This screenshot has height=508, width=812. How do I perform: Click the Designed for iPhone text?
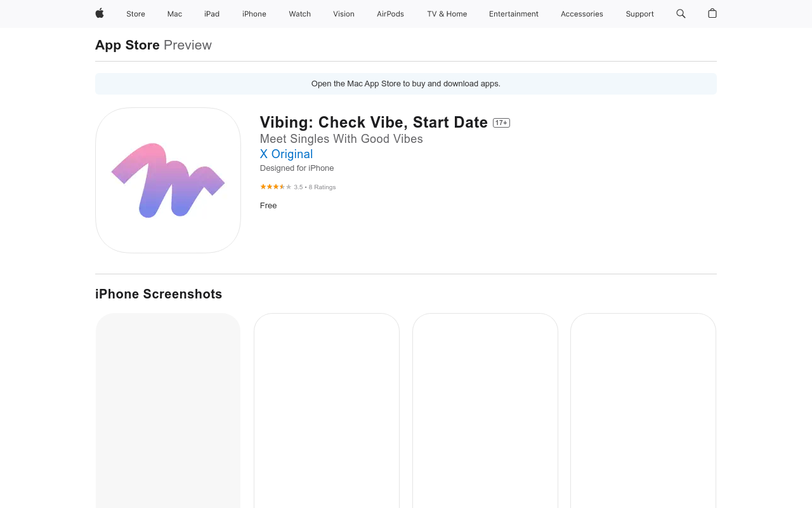pos(297,168)
